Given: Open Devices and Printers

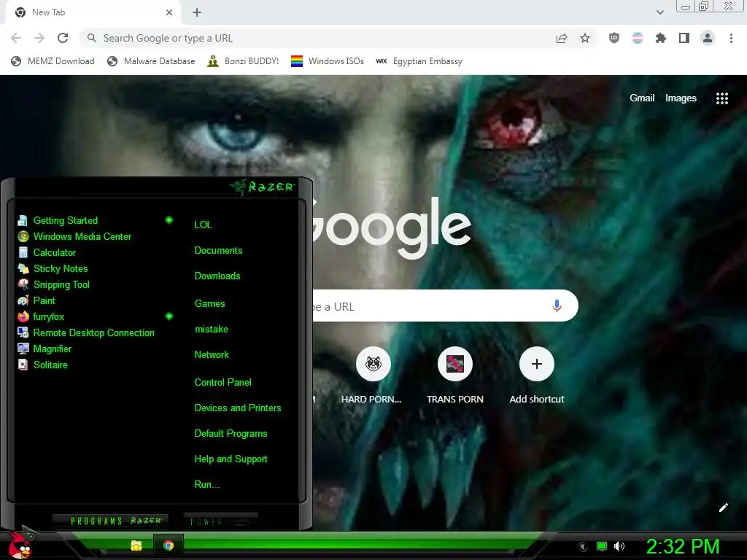Looking at the screenshot, I should tap(238, 408).
